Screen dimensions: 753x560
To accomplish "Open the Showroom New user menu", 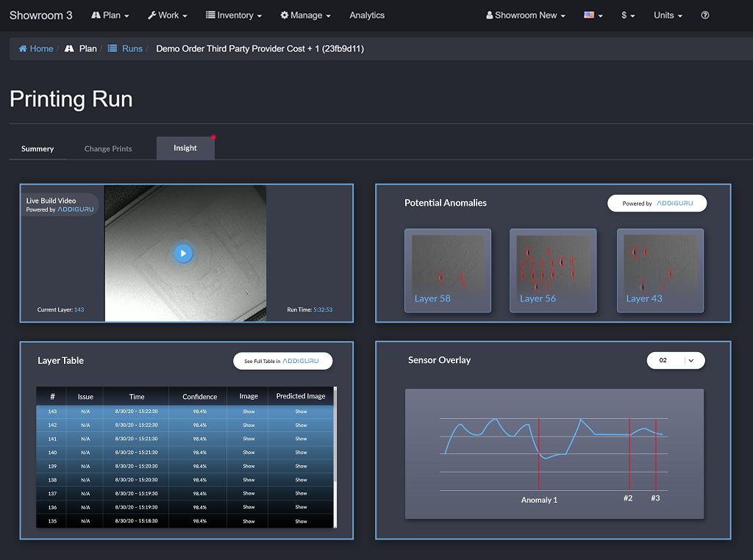I will click(x=526, y=15).
